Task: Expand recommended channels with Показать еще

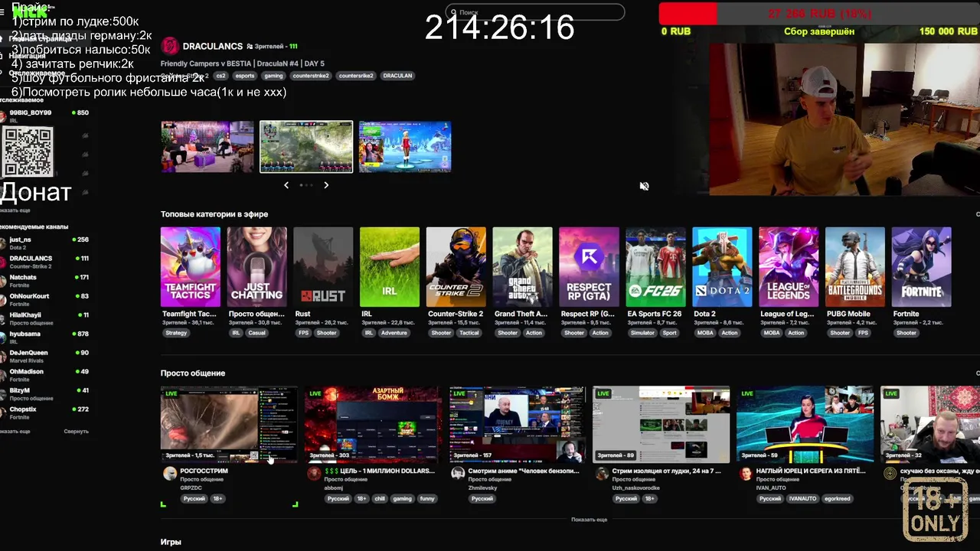Action: click(15, 431)
